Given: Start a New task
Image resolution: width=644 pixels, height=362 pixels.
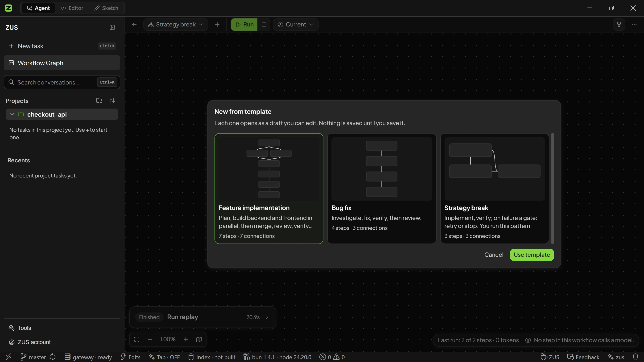Looking at the screenshot, I should point(62,46).
